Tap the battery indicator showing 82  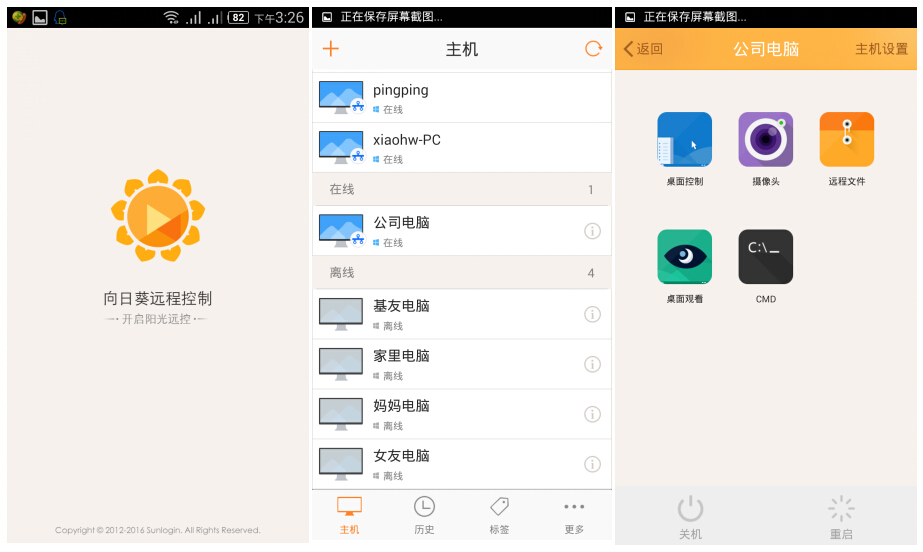point(238,18)
